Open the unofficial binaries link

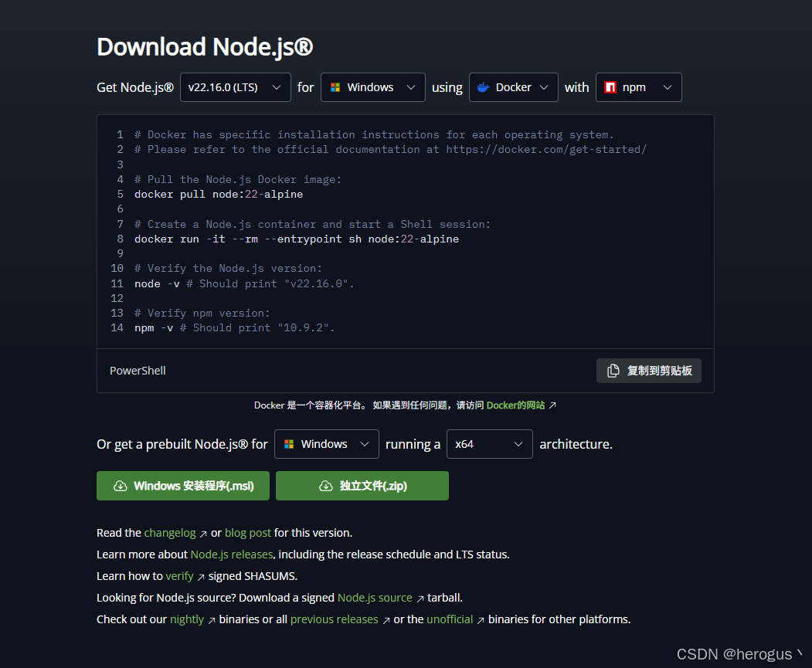[450, 620]
